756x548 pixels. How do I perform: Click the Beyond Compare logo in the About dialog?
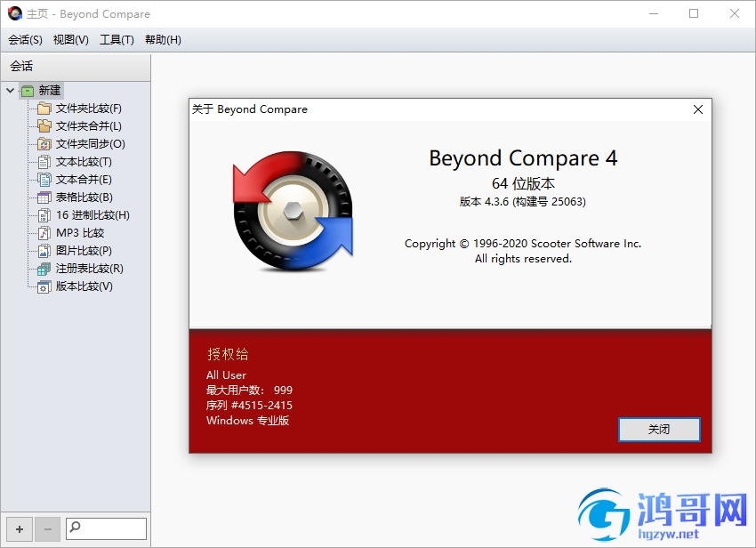point(294,211)
